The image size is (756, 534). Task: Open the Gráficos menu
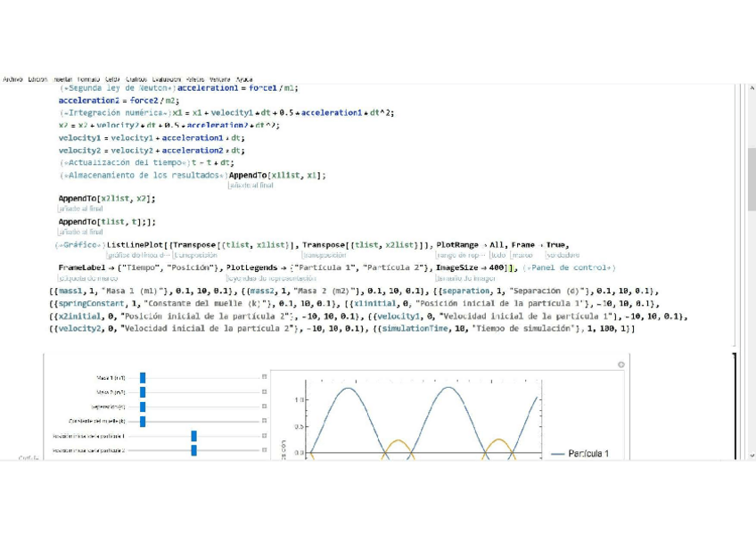click(x=136, y=79)
